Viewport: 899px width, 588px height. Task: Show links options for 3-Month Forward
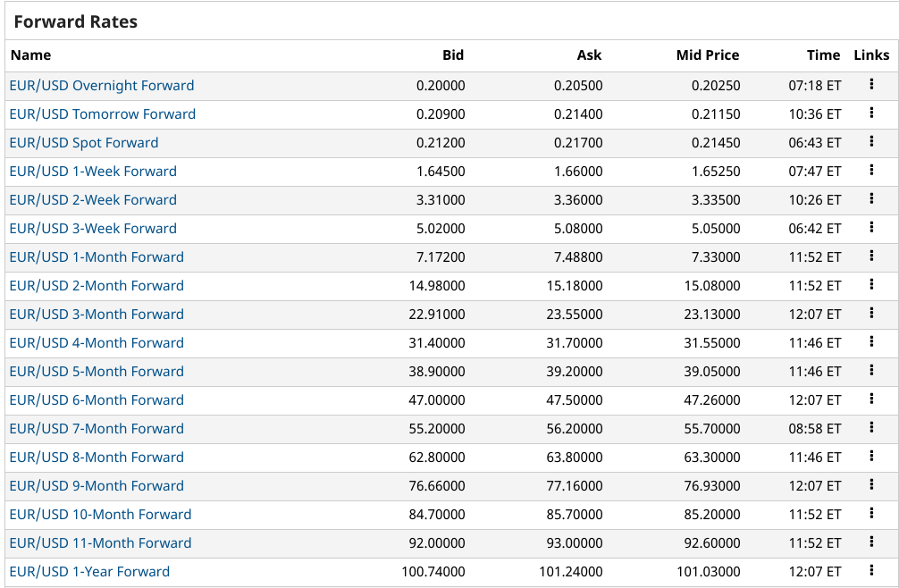[871, 314]
